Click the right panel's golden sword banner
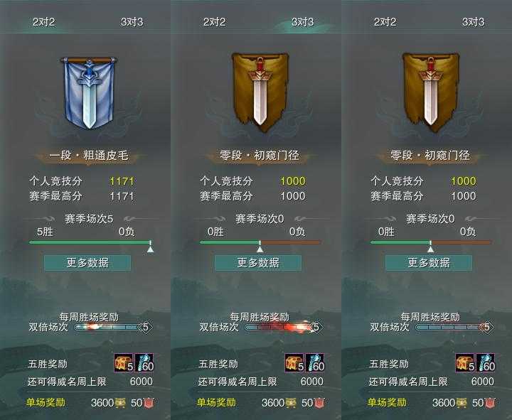Viewport: 512px width, 420px height. pos(431,92)
